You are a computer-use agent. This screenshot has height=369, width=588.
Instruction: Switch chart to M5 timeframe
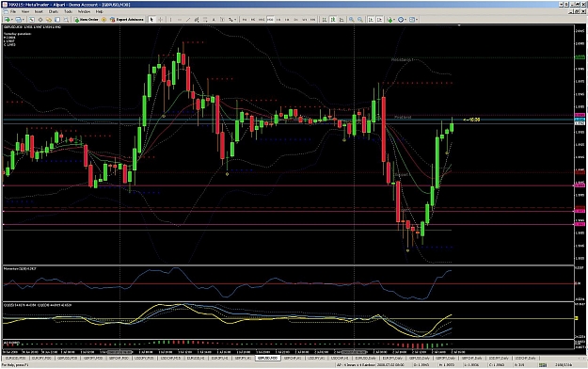pos(253,20)
